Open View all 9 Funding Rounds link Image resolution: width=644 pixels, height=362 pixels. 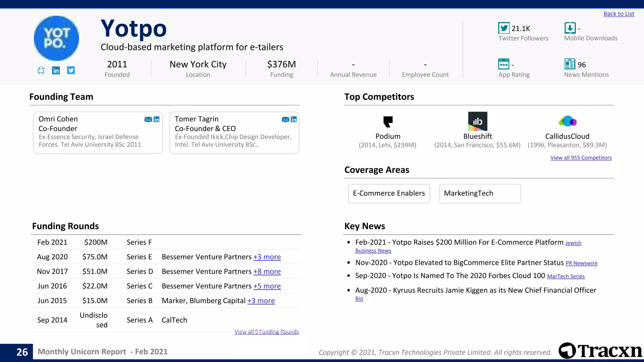point(267,332)
